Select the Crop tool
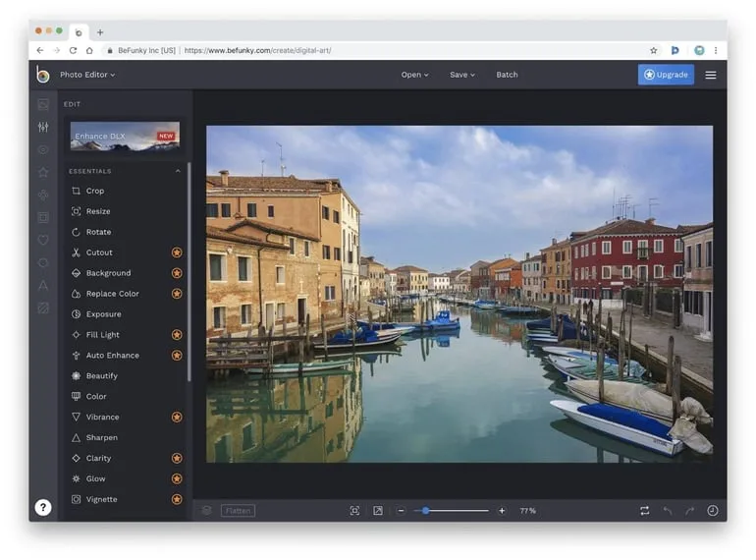 point(94,191)
